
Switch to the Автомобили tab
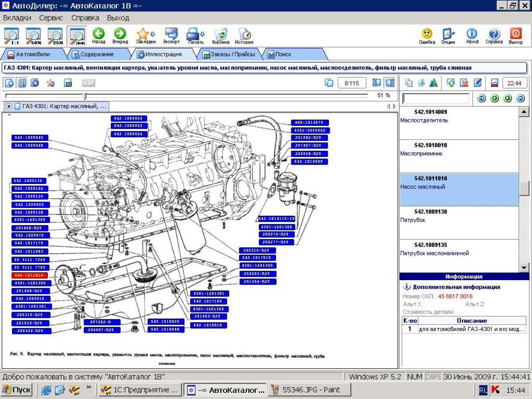click(x=33, y=54)
